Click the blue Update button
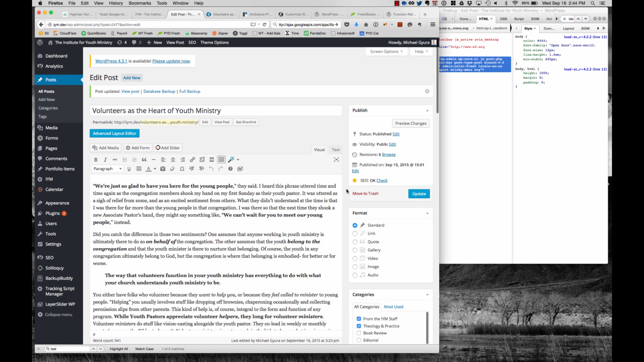Image resolution: width=644 pixels, height=362 pixels. (419, 194)
